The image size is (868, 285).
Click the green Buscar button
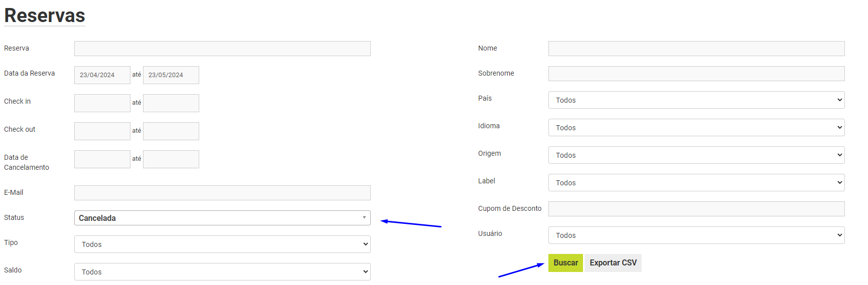coord(565,263)
